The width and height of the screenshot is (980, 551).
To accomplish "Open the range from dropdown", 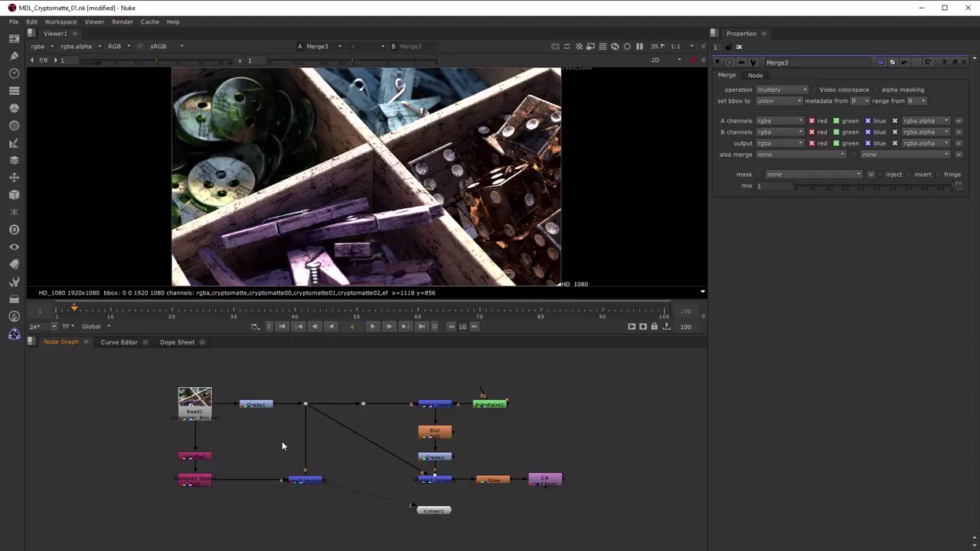I will (916, 101).
